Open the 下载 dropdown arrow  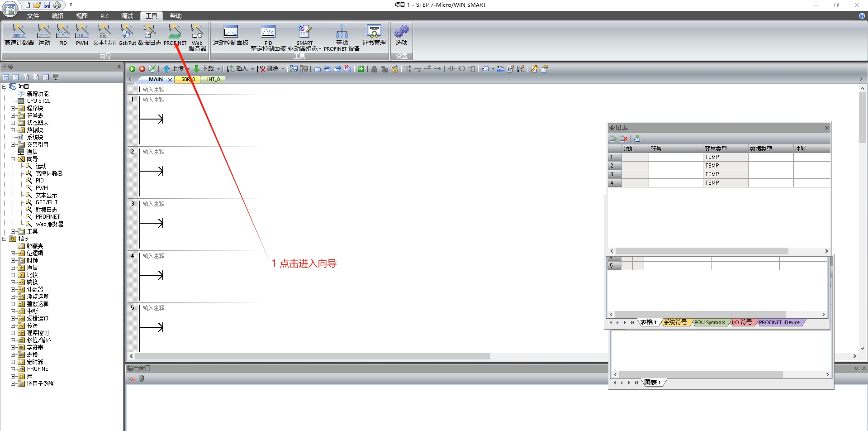pos(218,69)
